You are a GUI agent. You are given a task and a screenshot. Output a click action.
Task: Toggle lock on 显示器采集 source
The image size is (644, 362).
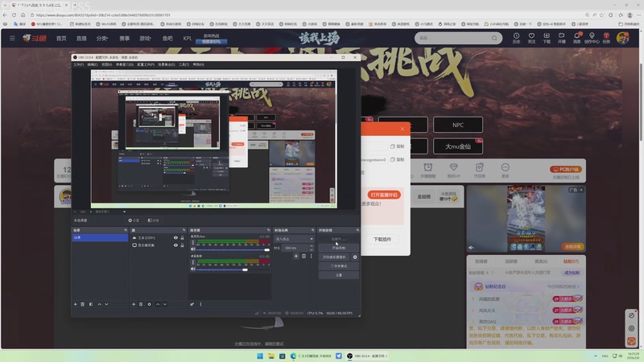(x=183, y=245)
